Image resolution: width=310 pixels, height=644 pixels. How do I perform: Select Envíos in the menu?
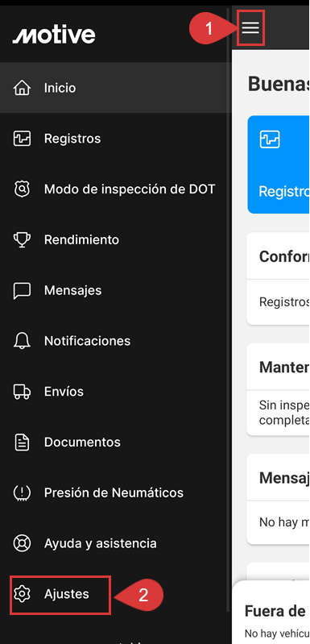[x=116, y=392]
